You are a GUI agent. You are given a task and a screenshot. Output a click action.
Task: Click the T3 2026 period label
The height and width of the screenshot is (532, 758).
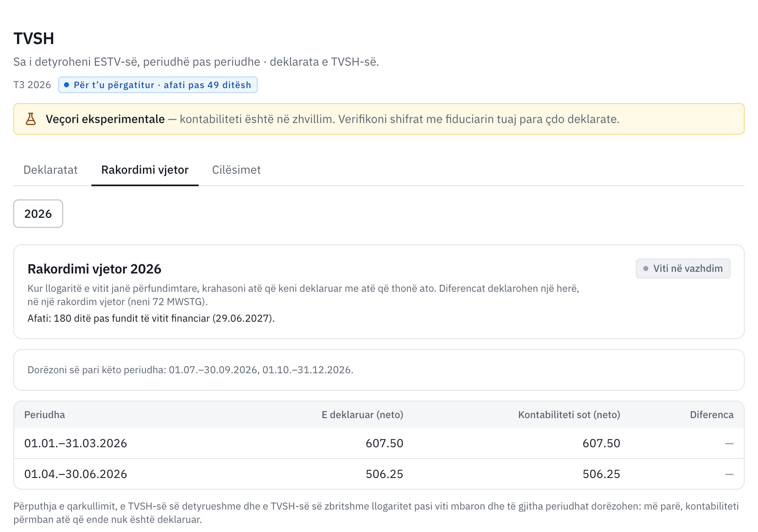tap(32, 85)
